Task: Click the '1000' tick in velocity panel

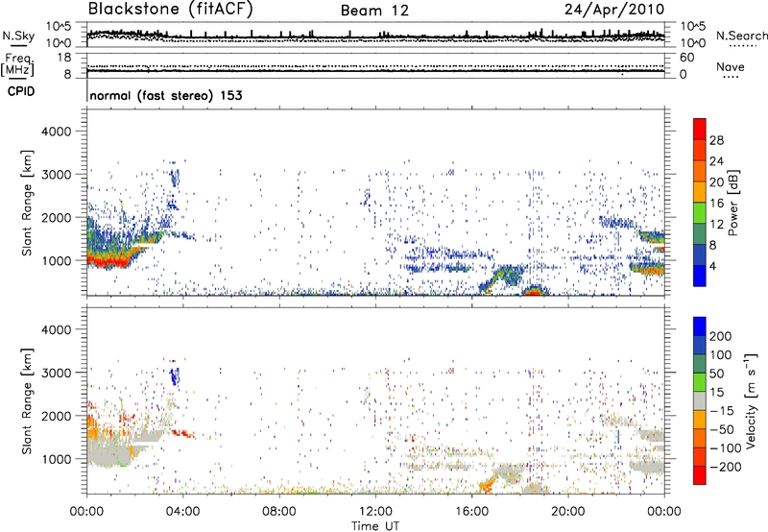Action: (x=56, y=459)
